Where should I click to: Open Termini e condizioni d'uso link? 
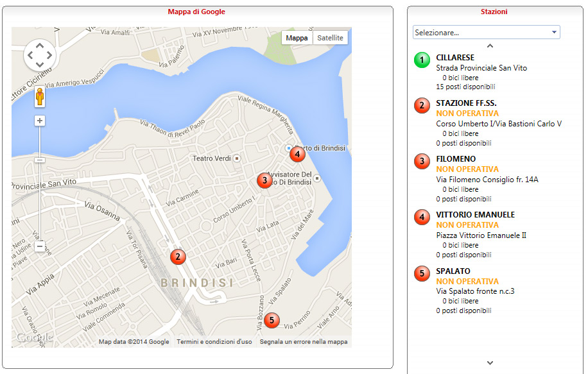point(214,342)
